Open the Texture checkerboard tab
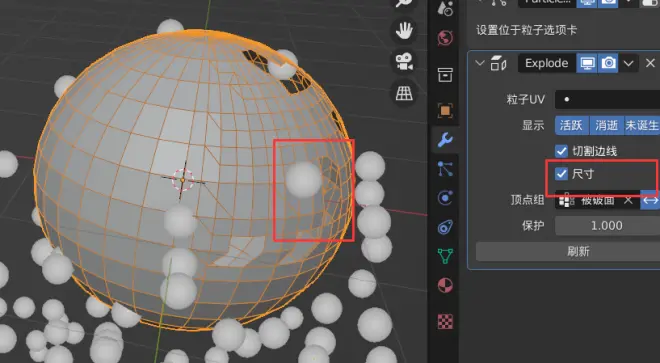 [x=445, y=321]
